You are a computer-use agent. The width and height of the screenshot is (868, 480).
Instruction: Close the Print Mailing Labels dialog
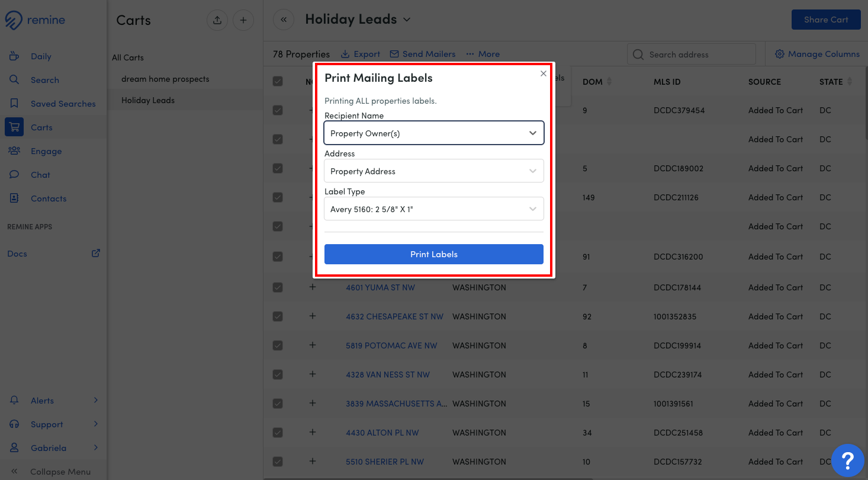[x=544, y=74]
